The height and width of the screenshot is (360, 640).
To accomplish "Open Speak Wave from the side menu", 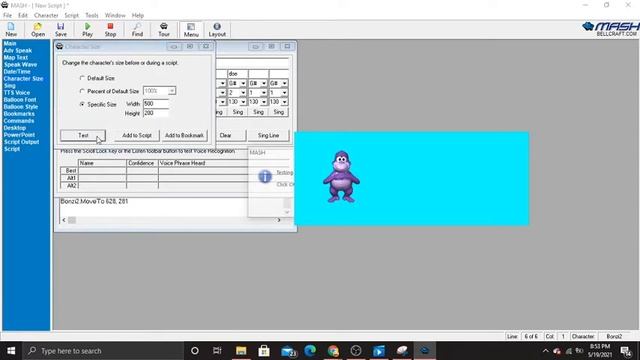I will click(x=20, y=64).
